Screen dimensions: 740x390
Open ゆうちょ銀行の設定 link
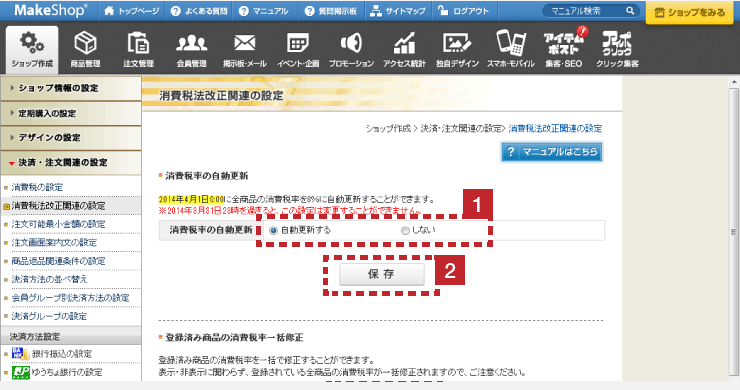click(67, 372)
